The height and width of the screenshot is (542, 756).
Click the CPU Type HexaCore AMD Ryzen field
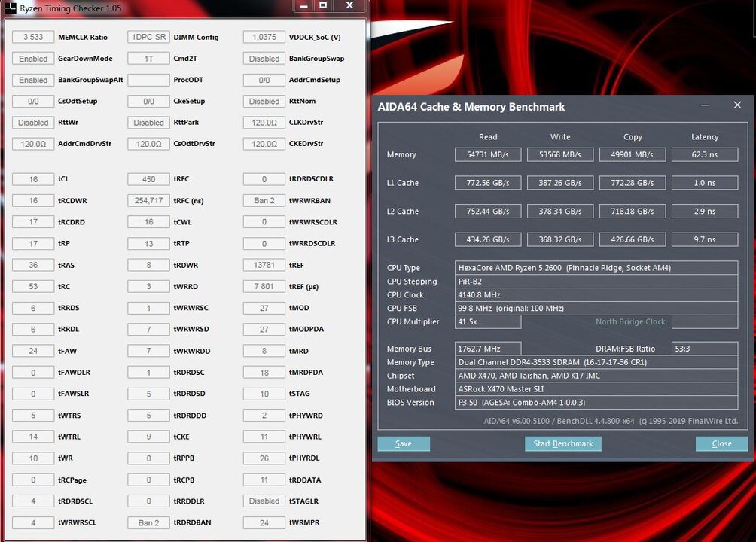[596, 268]
